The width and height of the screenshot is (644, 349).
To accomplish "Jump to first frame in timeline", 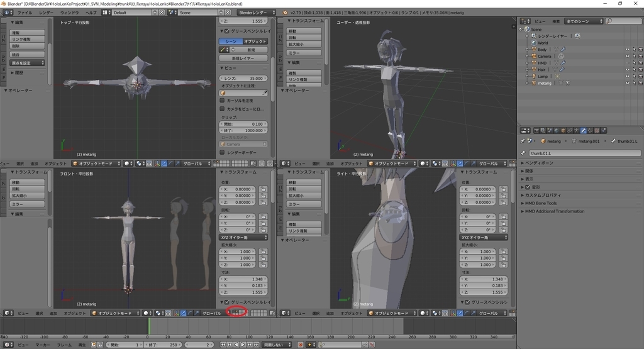I will coord(223,345).
